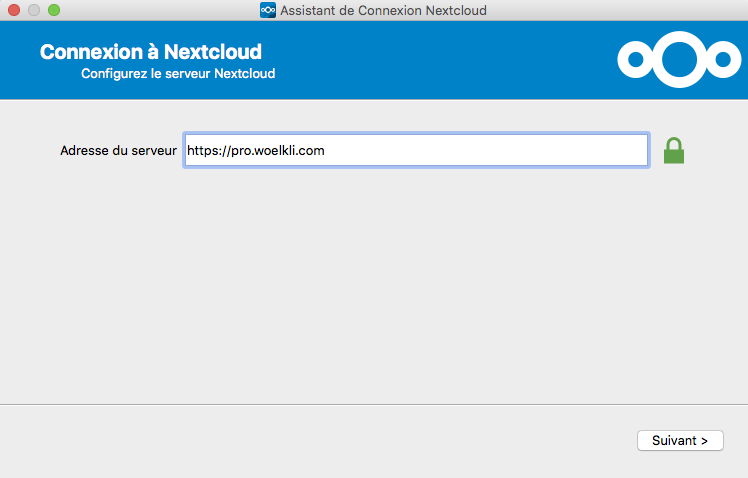Click the "Connexion à Nextcloud" heading

pos(151,52)
